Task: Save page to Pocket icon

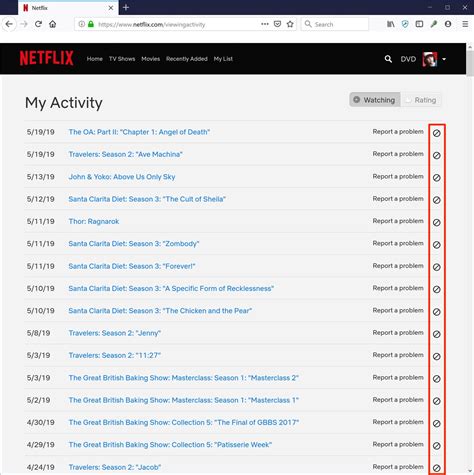Action: 277,24
